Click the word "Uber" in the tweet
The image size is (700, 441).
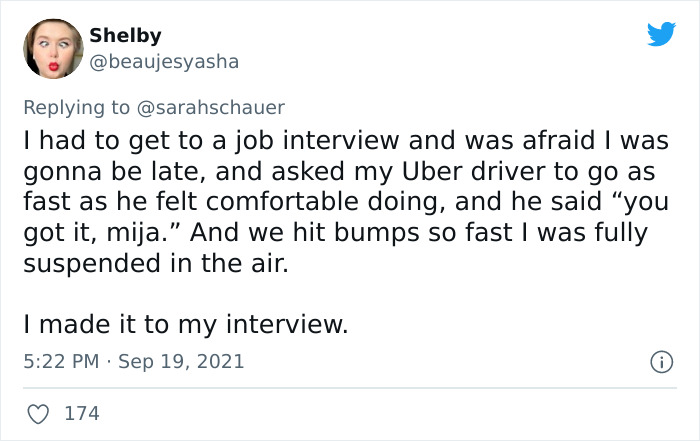coord(430,171)
